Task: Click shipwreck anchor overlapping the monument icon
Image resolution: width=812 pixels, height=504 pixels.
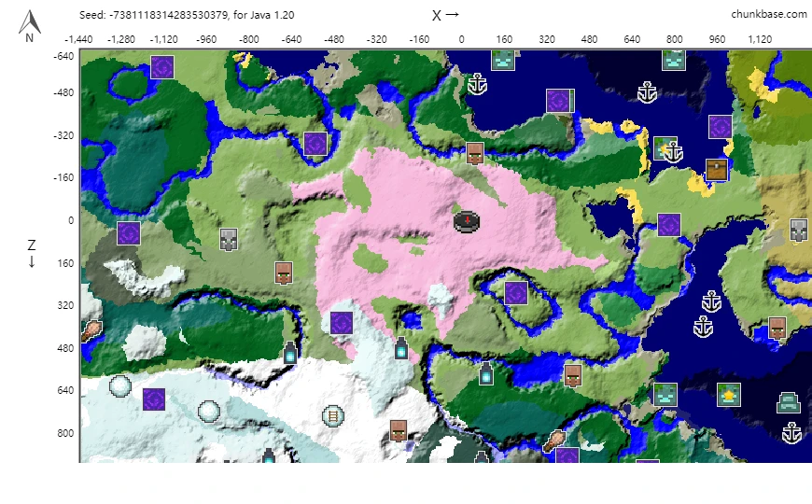Action: coord(673,152)
